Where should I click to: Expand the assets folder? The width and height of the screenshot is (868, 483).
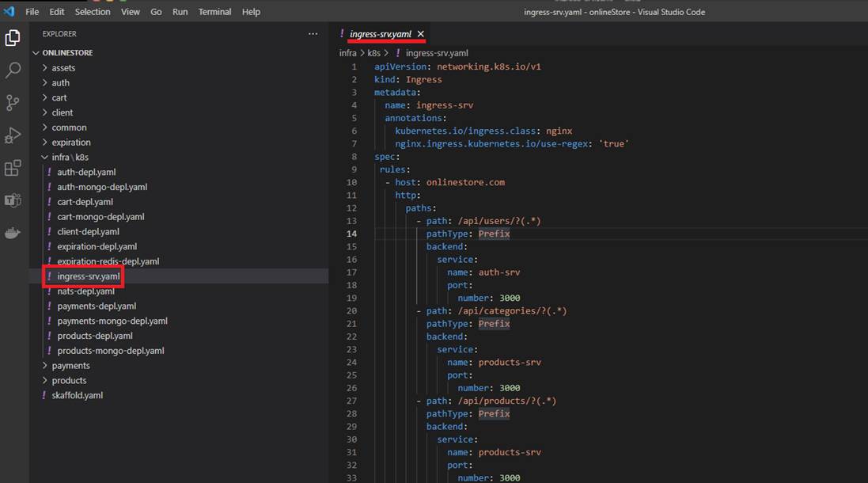coord(63,68)
